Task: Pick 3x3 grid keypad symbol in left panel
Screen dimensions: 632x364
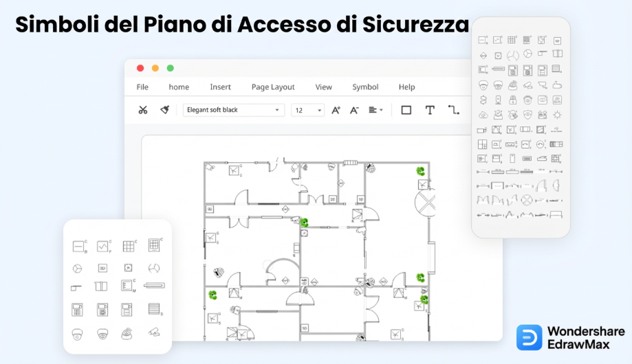Action: [x=129, y=246]
